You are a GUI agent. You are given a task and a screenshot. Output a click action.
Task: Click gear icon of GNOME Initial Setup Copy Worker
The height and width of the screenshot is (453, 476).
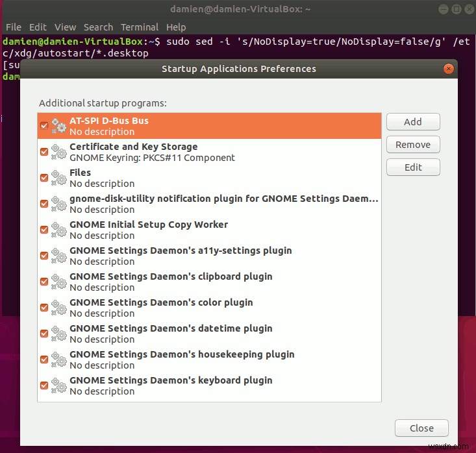pos(58,230)
